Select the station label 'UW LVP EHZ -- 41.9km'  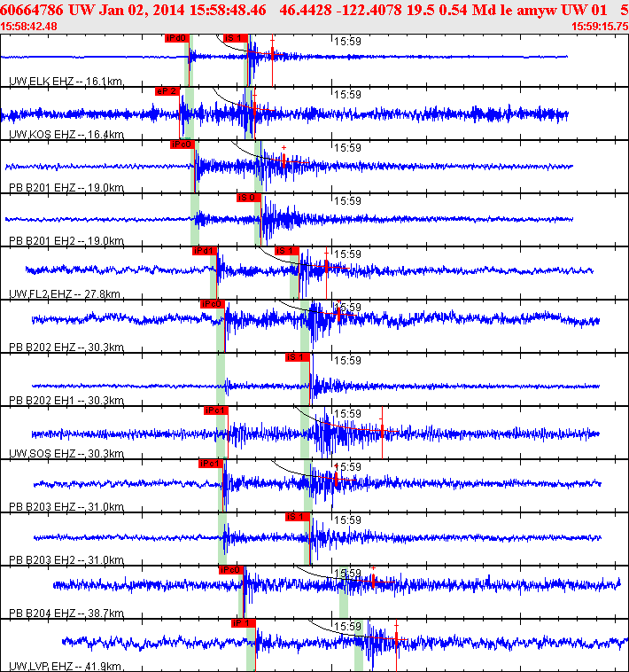coord(65,666)
